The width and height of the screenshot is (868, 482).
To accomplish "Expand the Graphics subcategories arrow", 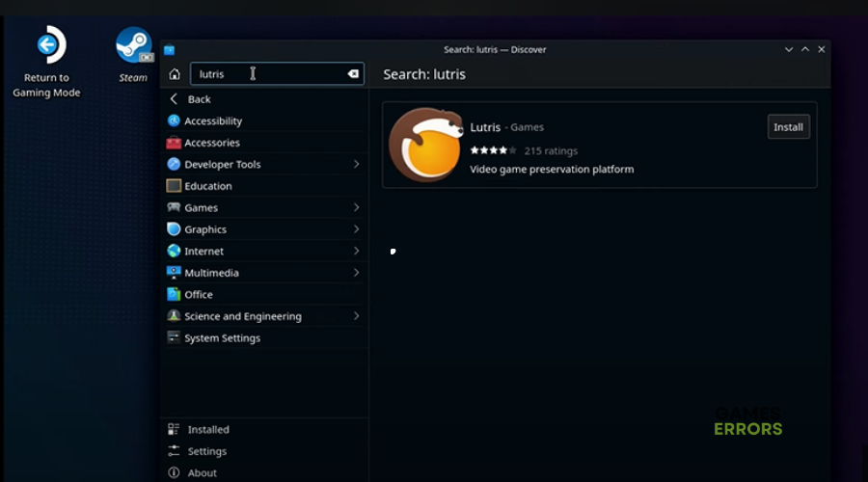I will (x=357, y=229).
